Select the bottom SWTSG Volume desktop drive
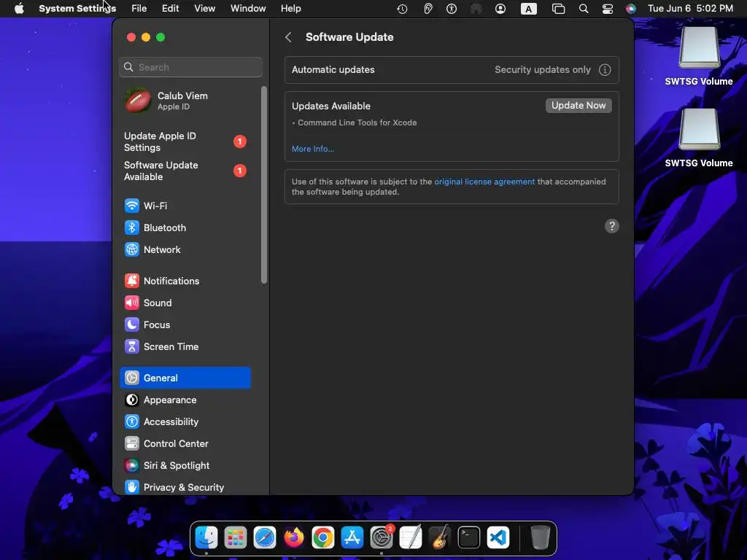747x560 pixels. (x=699, y=139)
